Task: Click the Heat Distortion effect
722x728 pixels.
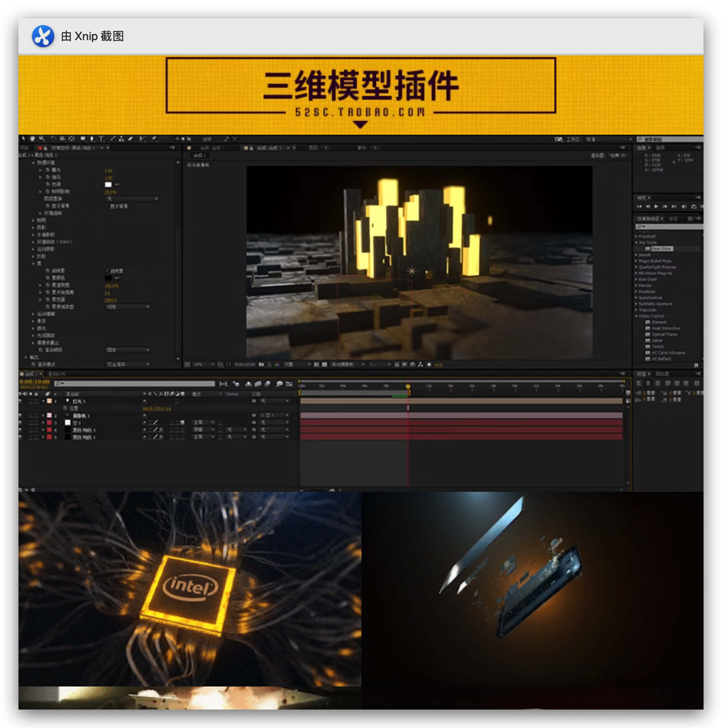Action: (666, 328)
